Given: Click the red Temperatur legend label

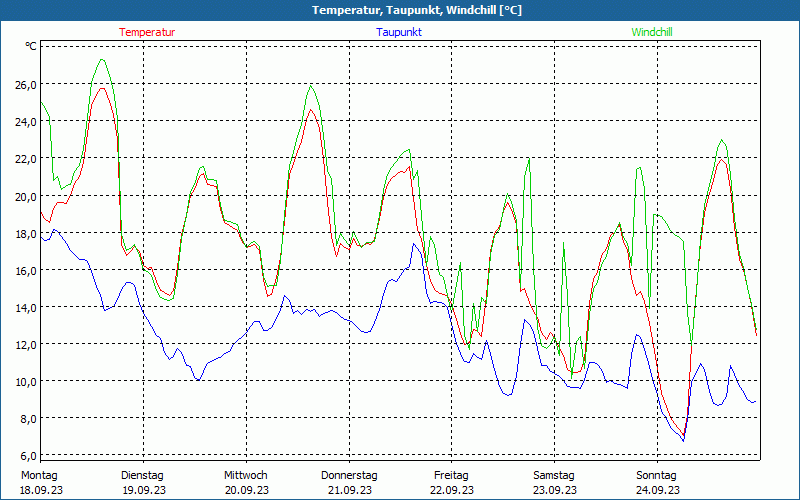Looking at the screenshot, I should (x=147, y=32).
